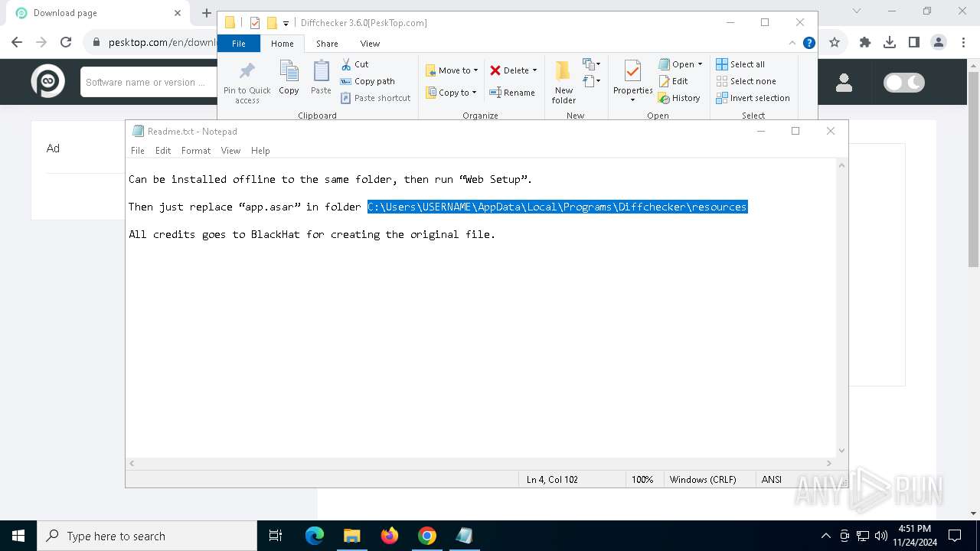Open Explorer help question mark icon
Viewport: 980px width, 551px height.
coord(808,43)
